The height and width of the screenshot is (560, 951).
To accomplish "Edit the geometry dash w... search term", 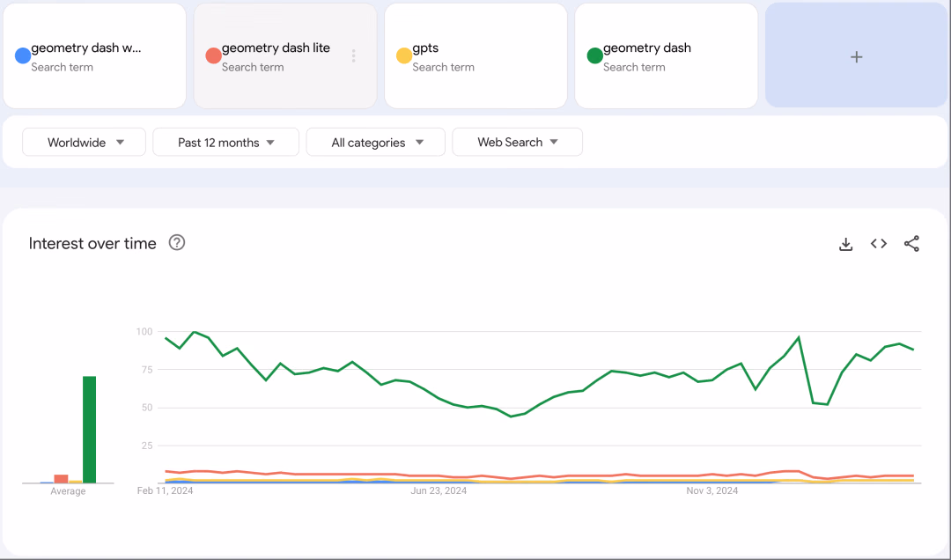I will pyautogui.click(x=86, y=48).
